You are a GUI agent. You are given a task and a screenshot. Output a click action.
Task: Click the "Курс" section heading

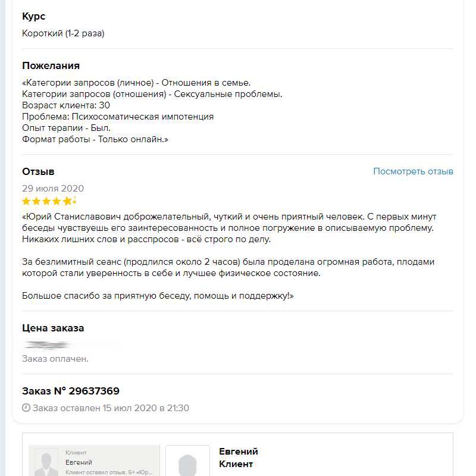click(33, 17)
